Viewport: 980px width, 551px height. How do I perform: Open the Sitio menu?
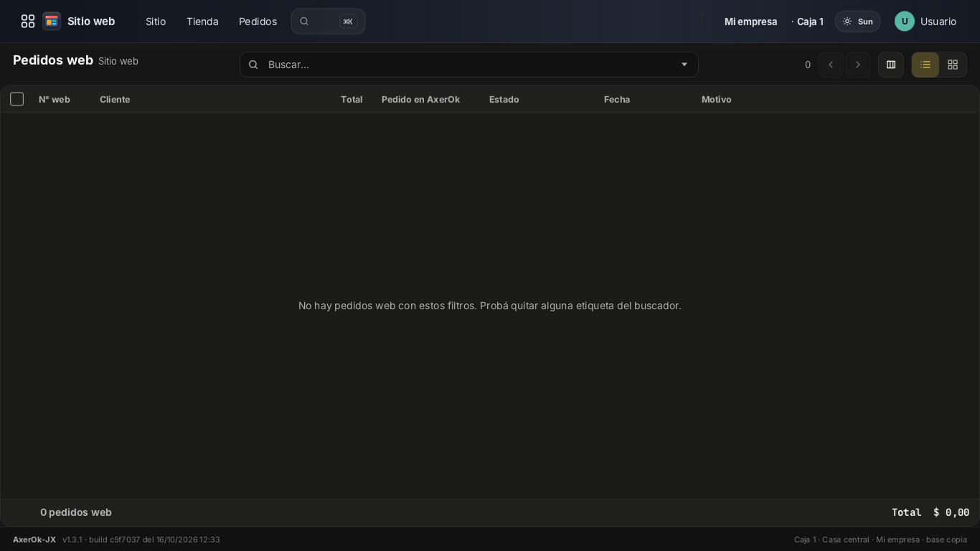(x=156, y=22)
